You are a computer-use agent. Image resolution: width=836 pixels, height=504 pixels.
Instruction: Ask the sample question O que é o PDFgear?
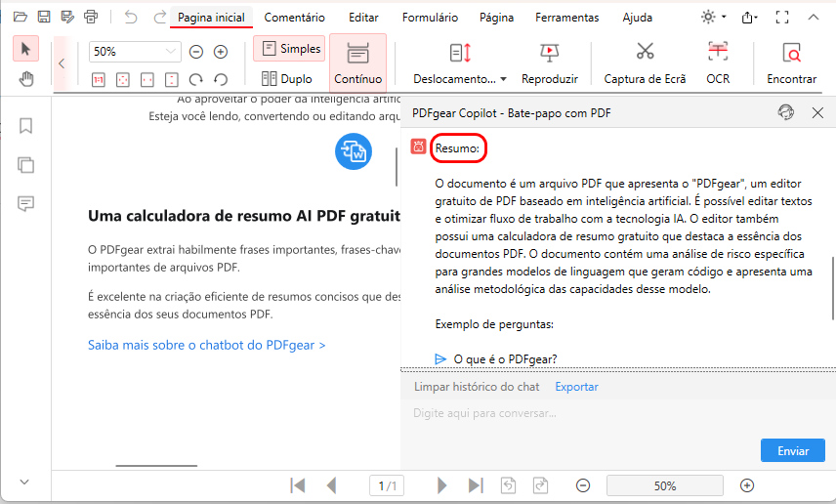(504, 358)
